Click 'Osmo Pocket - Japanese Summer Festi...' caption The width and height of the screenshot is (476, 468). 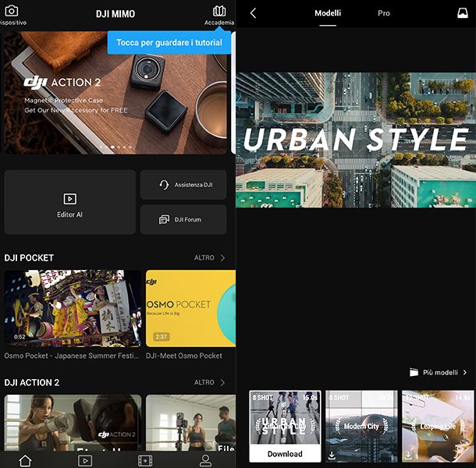coord(71,356)
